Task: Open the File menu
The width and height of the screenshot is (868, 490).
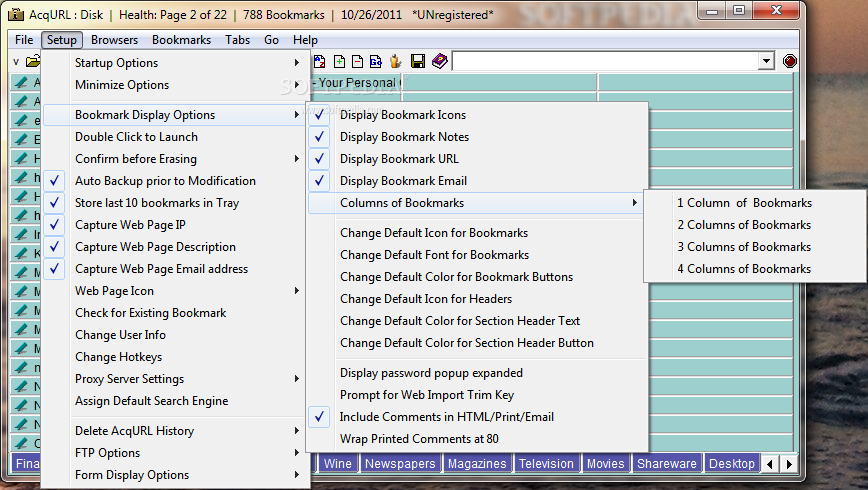Action: (x=24, y=40)
